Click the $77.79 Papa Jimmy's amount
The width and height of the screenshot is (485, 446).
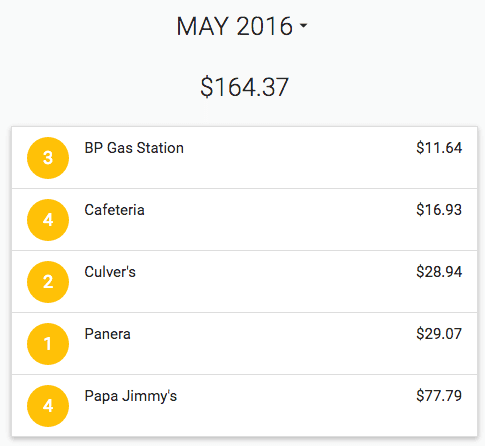[x=439, y=396]
